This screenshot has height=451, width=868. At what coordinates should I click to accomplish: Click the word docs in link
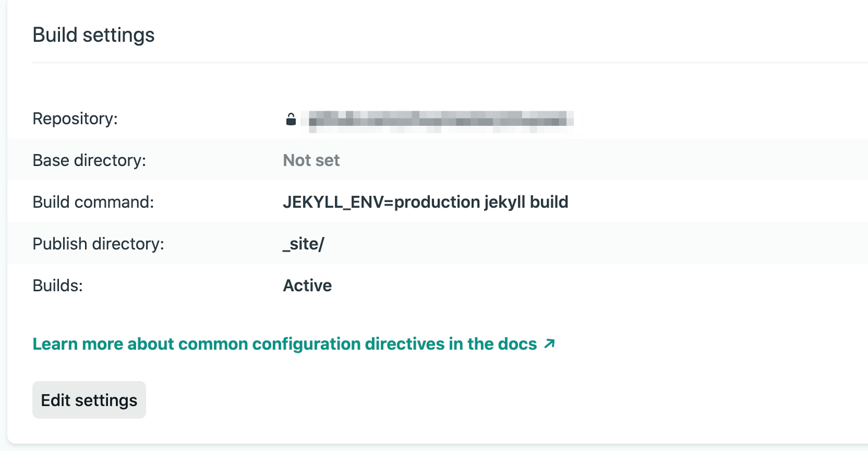[517, 344]
